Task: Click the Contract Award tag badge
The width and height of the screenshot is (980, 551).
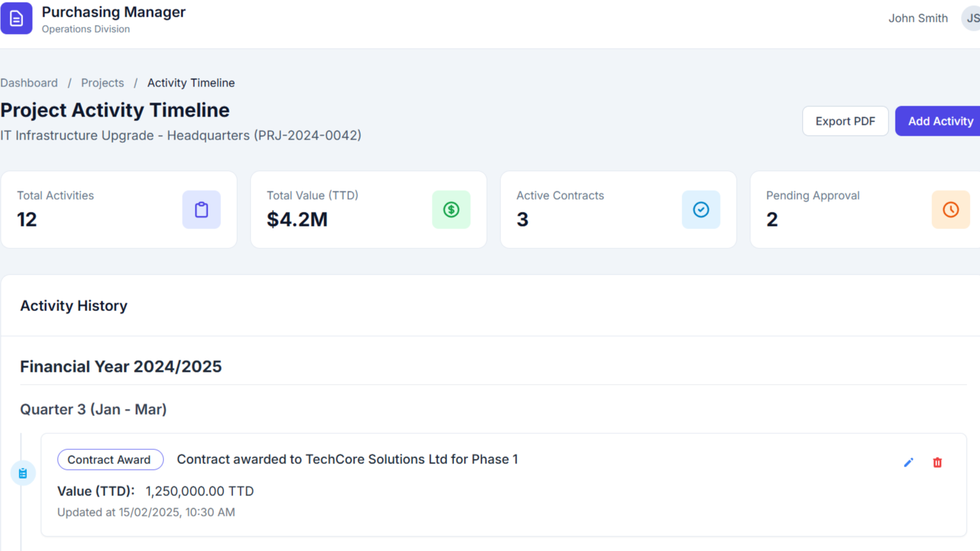Action: (110, 459)
